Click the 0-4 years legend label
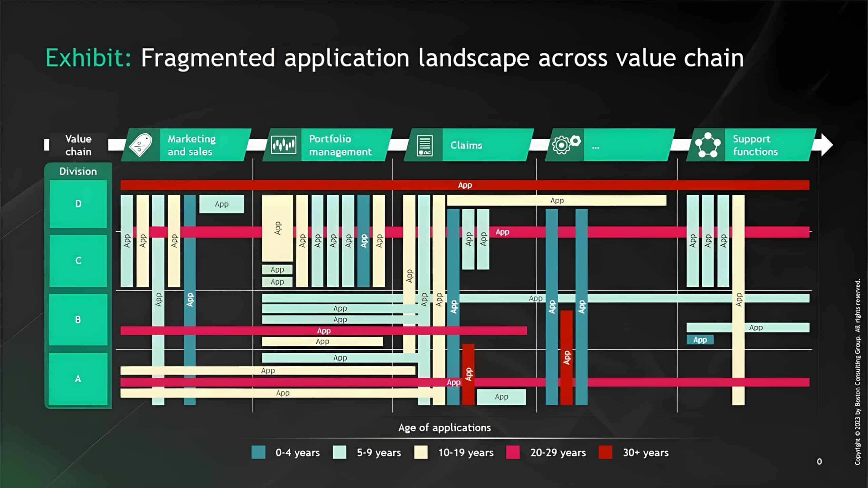 tap(297, 452)
